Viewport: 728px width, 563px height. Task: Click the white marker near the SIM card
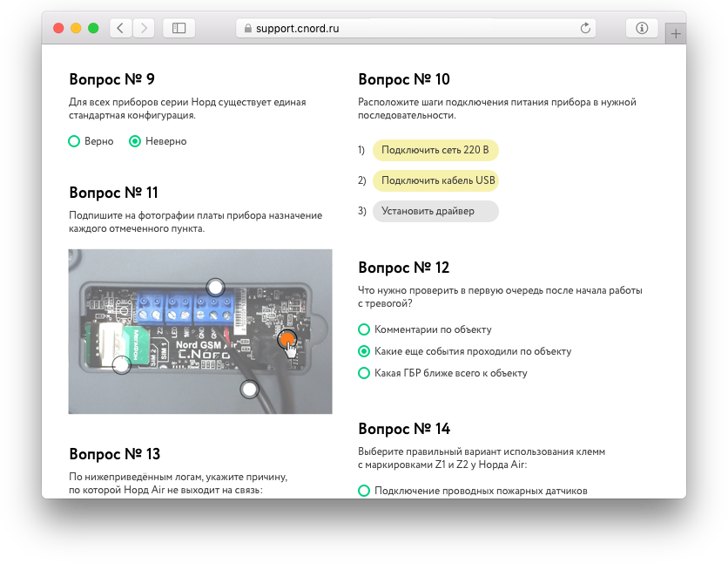[122, 365]
